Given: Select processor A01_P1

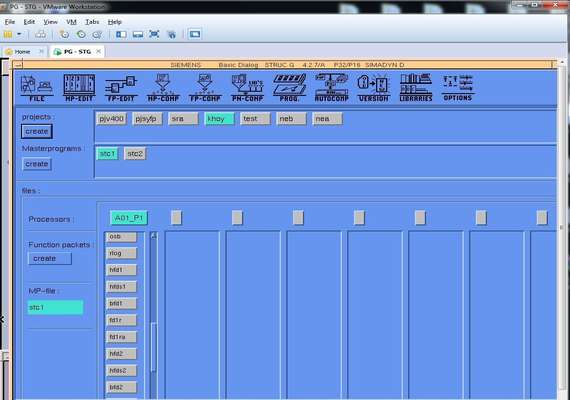Looking at the screenshot, I should tap(129, 218).
